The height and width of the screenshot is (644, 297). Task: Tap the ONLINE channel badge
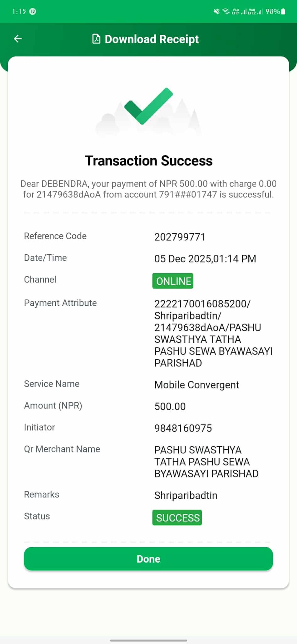[x=173, y=281]
